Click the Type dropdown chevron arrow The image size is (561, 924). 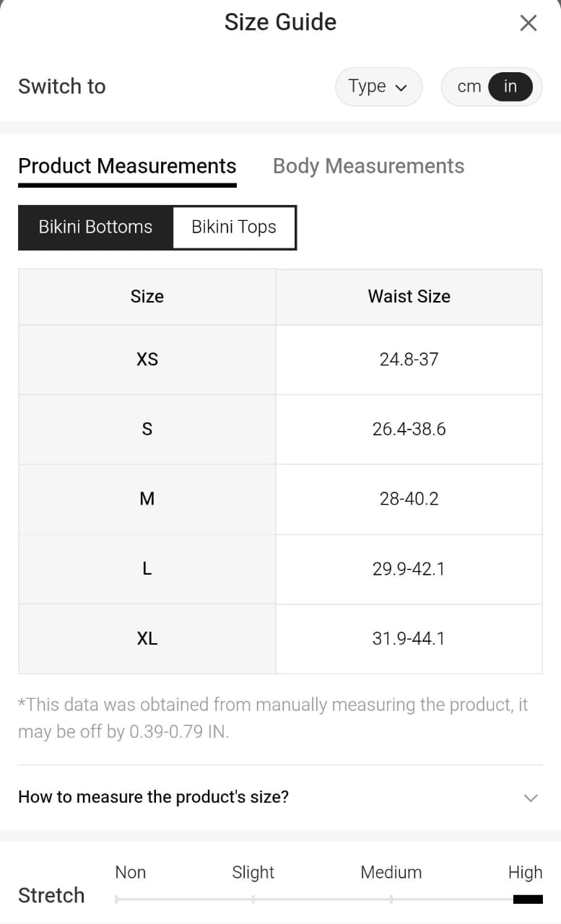point(401,88)
